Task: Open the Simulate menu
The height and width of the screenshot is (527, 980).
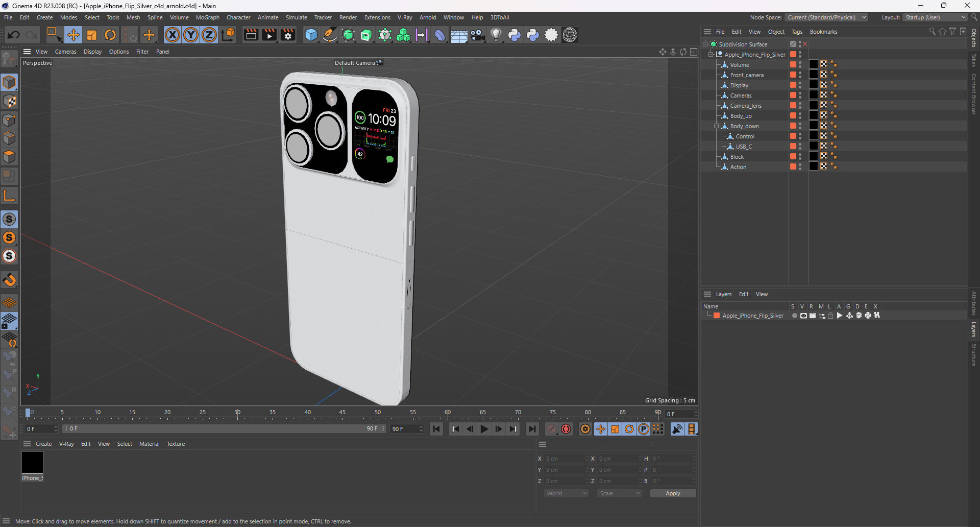Action: [296, 17]
